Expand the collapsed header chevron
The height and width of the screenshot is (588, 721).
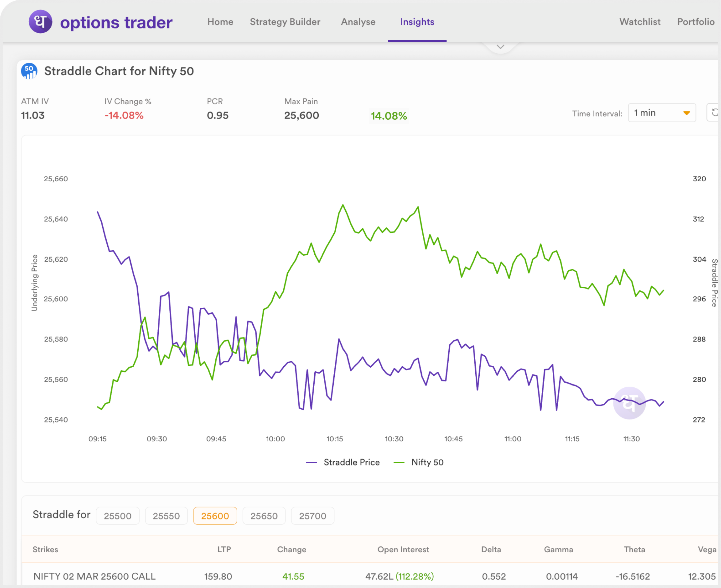[x=501, y=47]
